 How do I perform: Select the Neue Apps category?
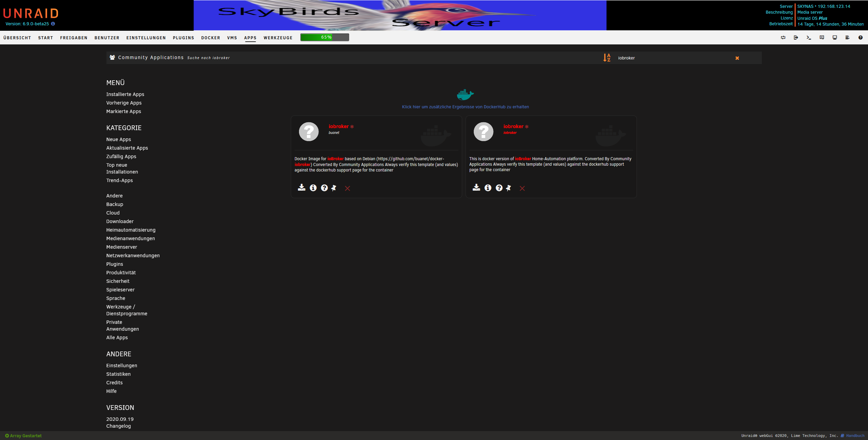118,139
